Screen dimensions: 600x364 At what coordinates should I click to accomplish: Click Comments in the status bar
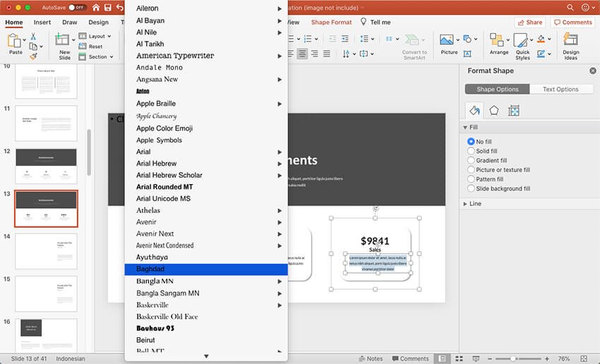tap(410, 358)
